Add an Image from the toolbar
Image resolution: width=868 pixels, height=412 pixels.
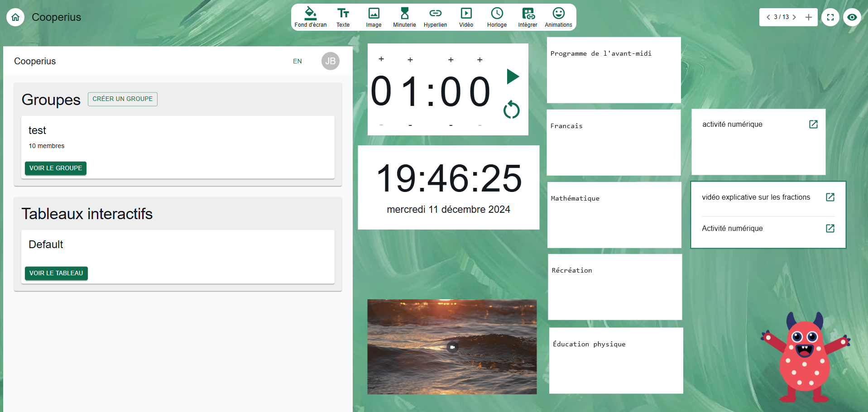click(374, 17)
